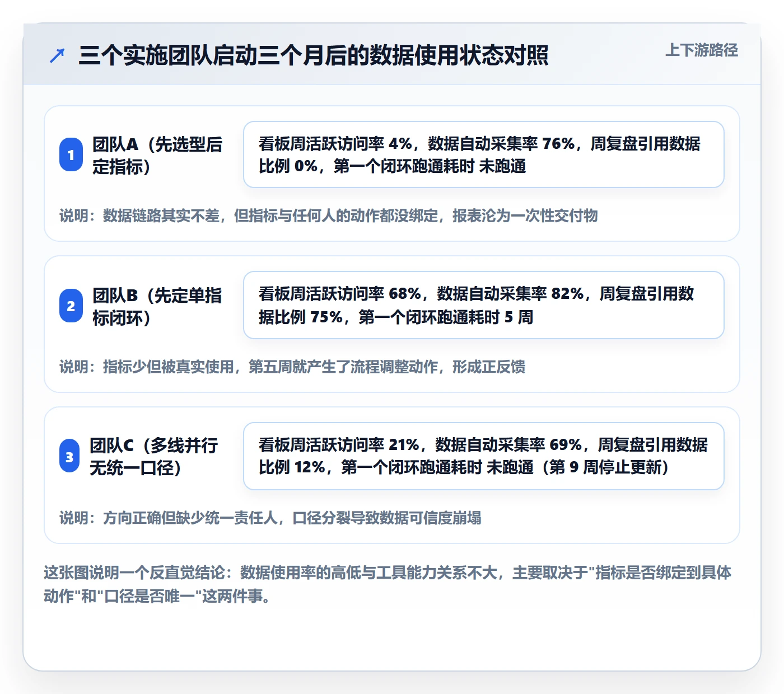Select the 团队B（先定单指标闭环）heading
Screen dimensions: 784x694
pyautogui.click(x=157, y=306)
